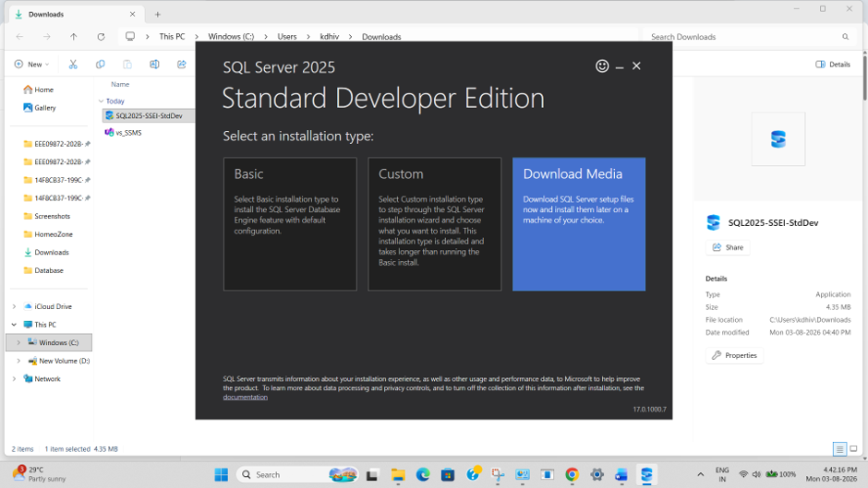Click the Share icon in Explorer toolbar
The height and width of the screenshot is (488, 868).
click(x=182, y=65)
